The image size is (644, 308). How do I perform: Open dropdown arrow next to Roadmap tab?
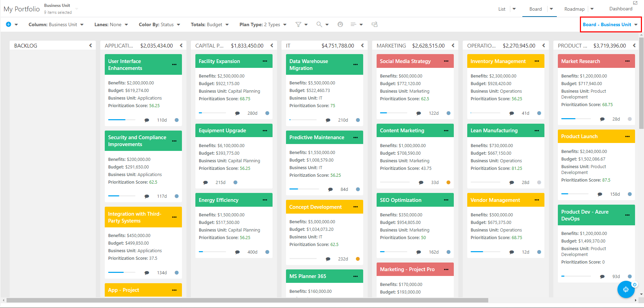592,9
